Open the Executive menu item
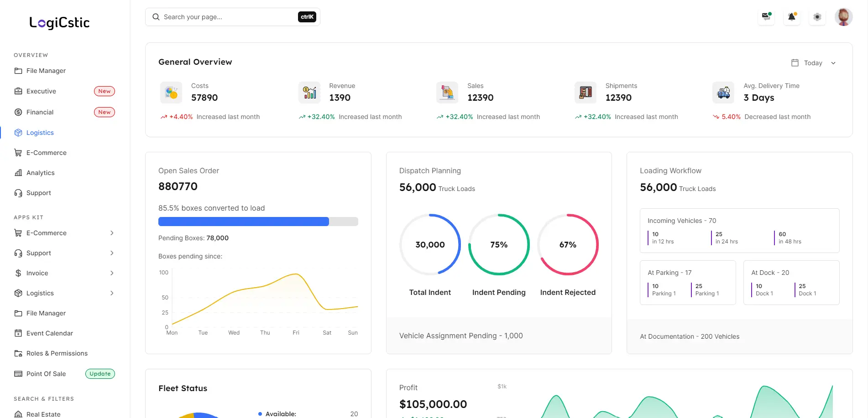This screenshot has width=868, height=418. [x=64, y=91]
